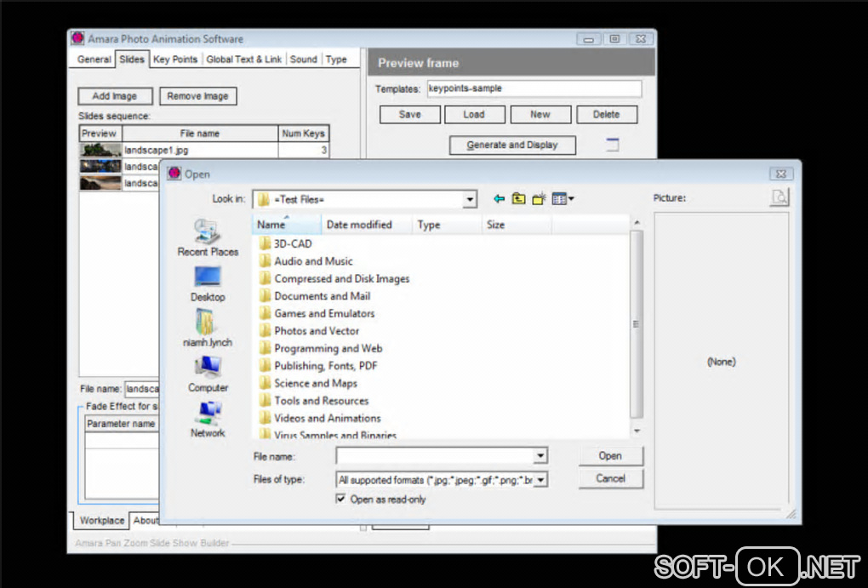The height and width of the screenshot is (588, 868).
Task: Expand the Files of type dropdown
Action: [541, 479]
